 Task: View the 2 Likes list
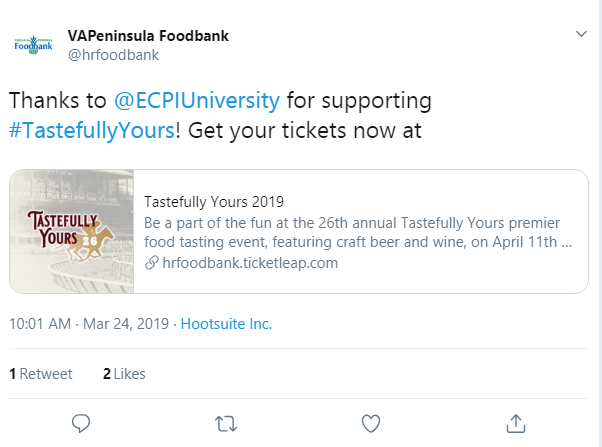(124, 374)
